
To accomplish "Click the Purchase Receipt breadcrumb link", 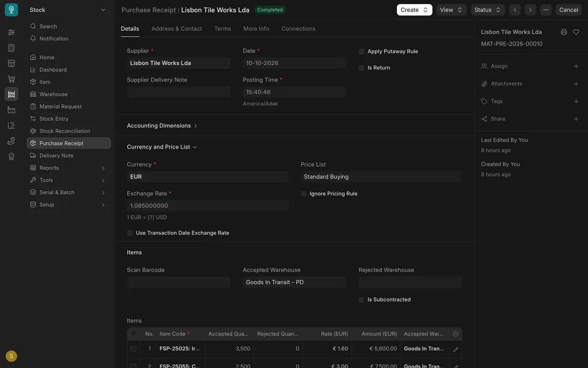I will click(x=149, y=10).
